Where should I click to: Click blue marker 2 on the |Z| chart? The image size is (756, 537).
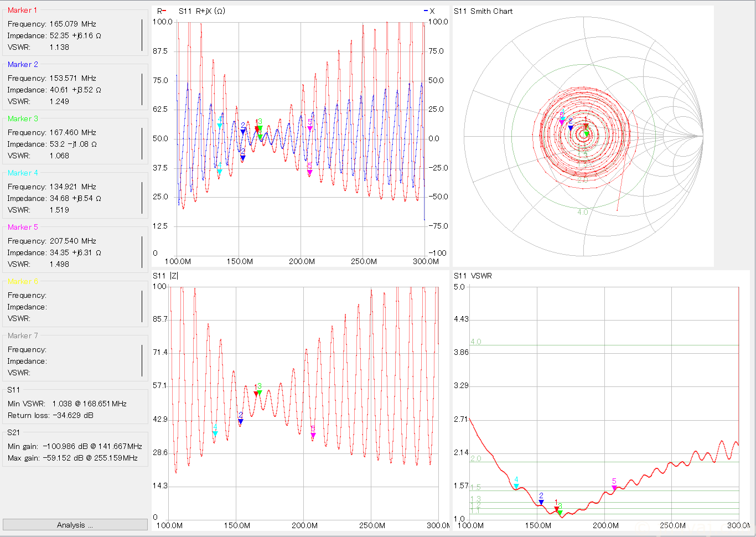coord(241,421)
